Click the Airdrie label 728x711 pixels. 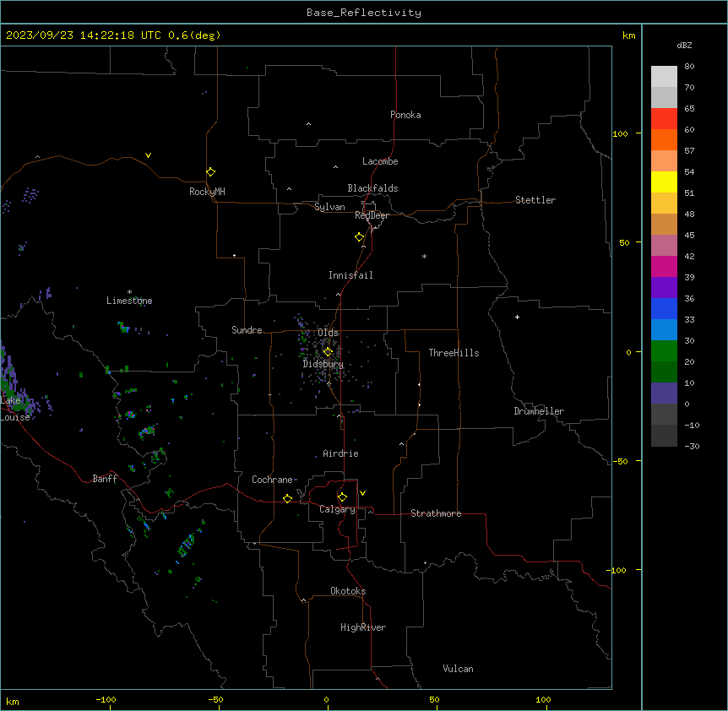point(341,453)
